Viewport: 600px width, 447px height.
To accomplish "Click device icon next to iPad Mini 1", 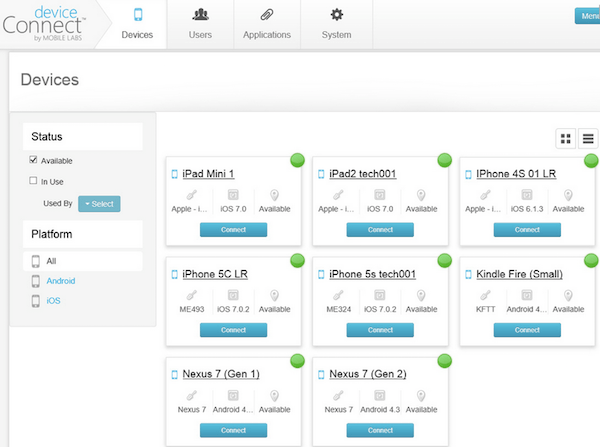I will (174, 174).
